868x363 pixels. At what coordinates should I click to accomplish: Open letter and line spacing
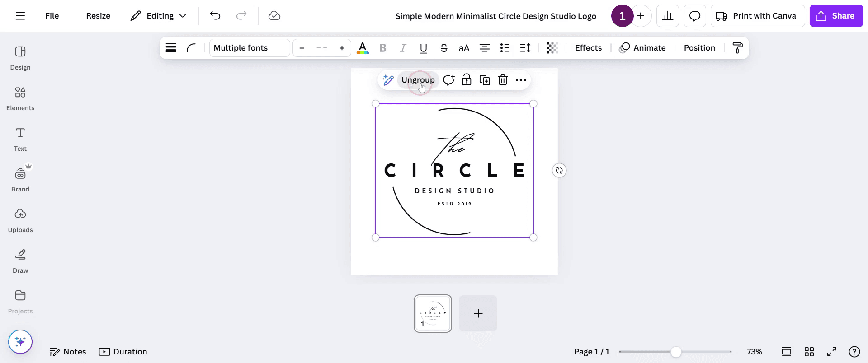[x=525, y=48]
